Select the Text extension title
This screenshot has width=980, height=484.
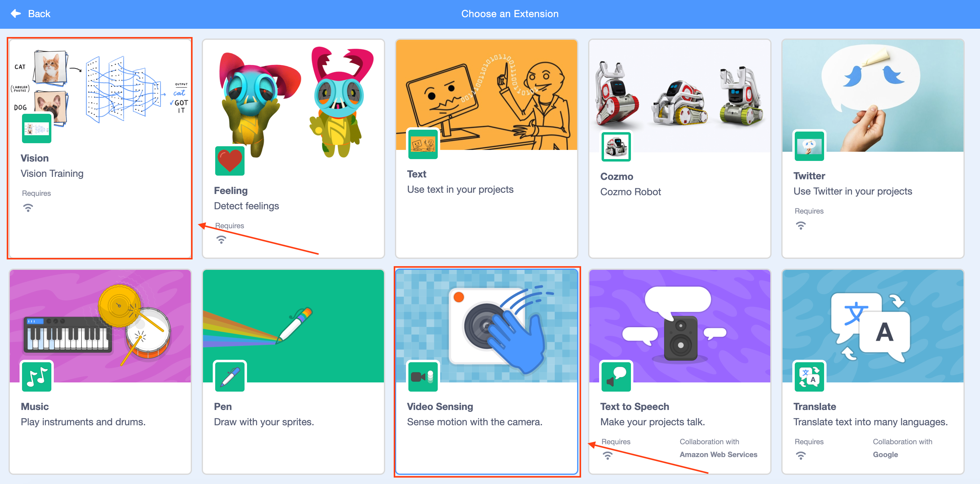coord(417,174)
